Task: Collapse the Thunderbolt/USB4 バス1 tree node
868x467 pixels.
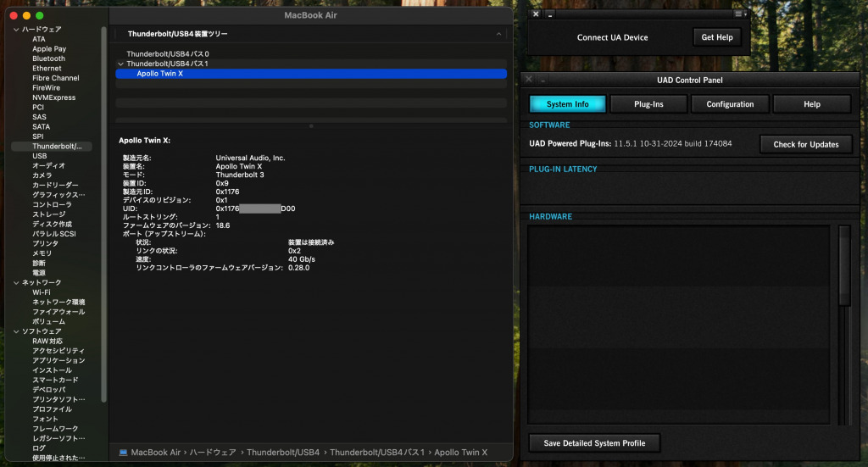Action: [120, 64]
